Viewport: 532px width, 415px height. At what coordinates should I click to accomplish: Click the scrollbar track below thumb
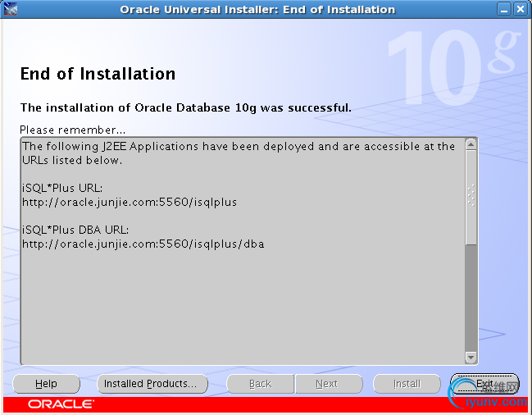point(471,298)
